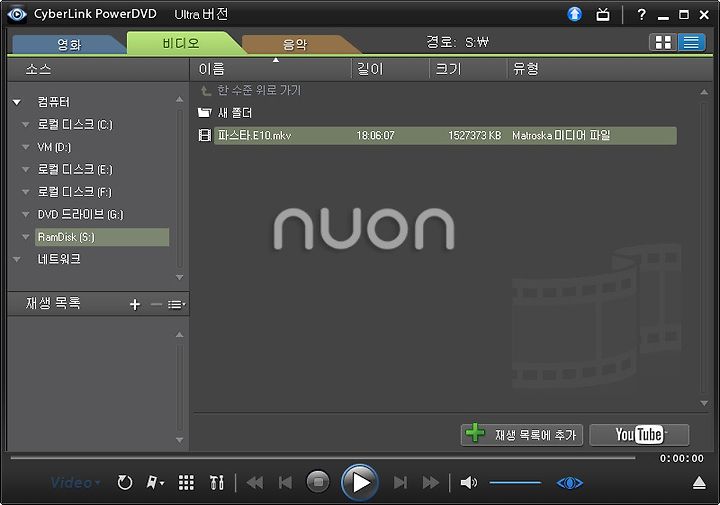Screen dimensions: 720x505
Task: Switch to thumbnail grid view
Action: click(x=663, y=43)
